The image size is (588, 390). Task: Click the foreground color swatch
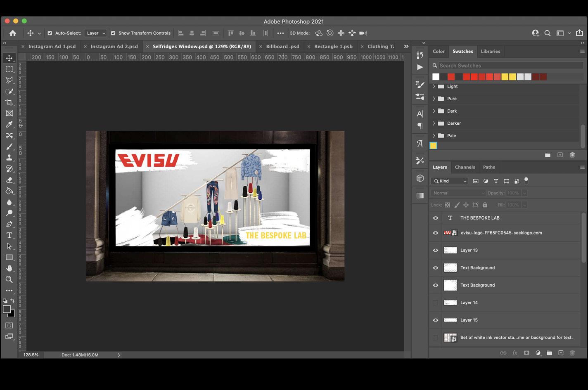[7, 309]
